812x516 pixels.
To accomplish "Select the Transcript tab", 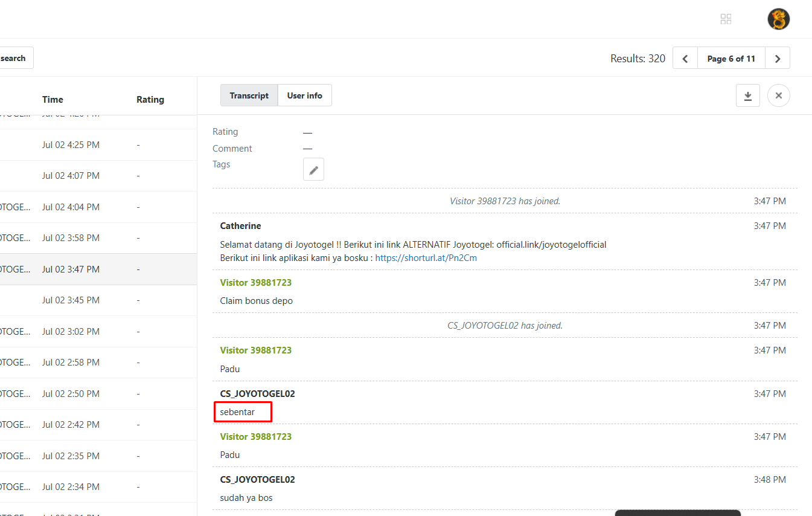I will coord(249,95).
